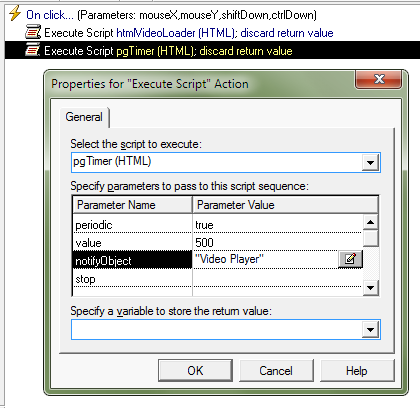420x408 pixels.
Task: Open Help for this action
Action: click(357, 370)
